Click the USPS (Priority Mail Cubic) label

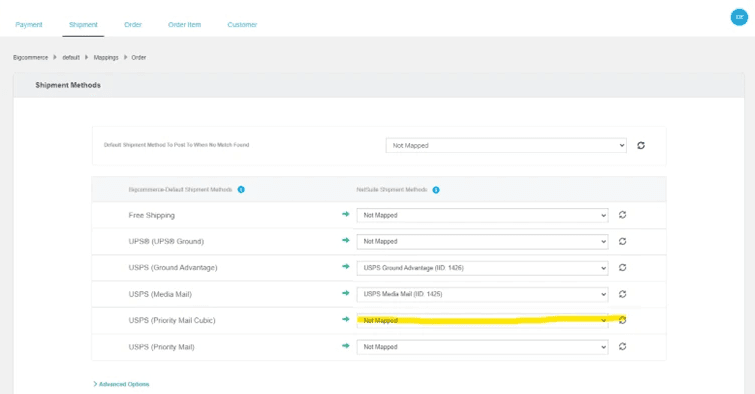pos(172,320)
